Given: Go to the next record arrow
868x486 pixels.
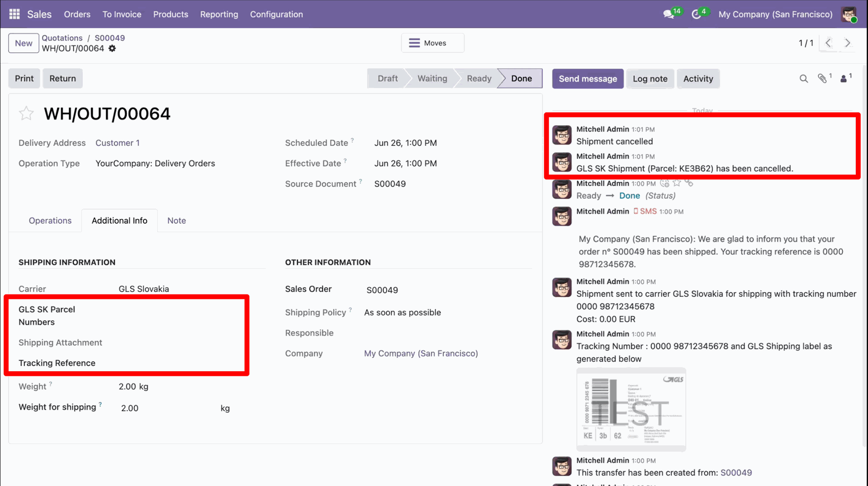Looking at the screenshot, I should tap(848, 43).
